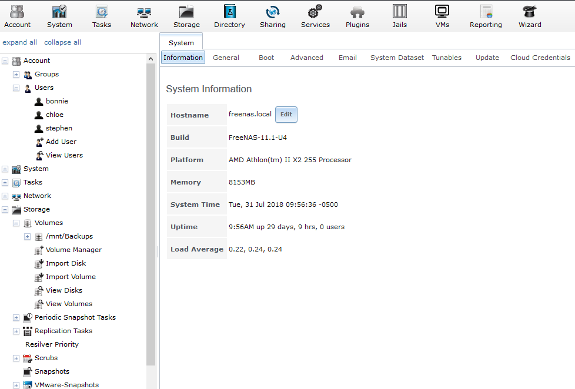Expand the /mnt/Backups tree node
This screenshot has width=575, height=389.
pos(28,236)
